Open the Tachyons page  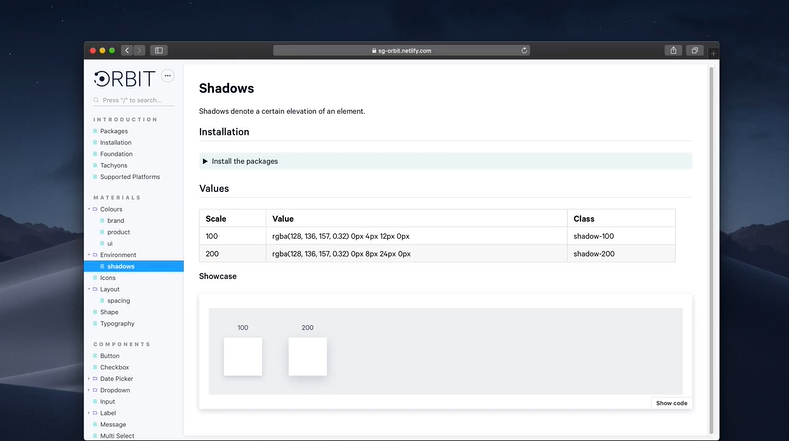coord(113,165)
